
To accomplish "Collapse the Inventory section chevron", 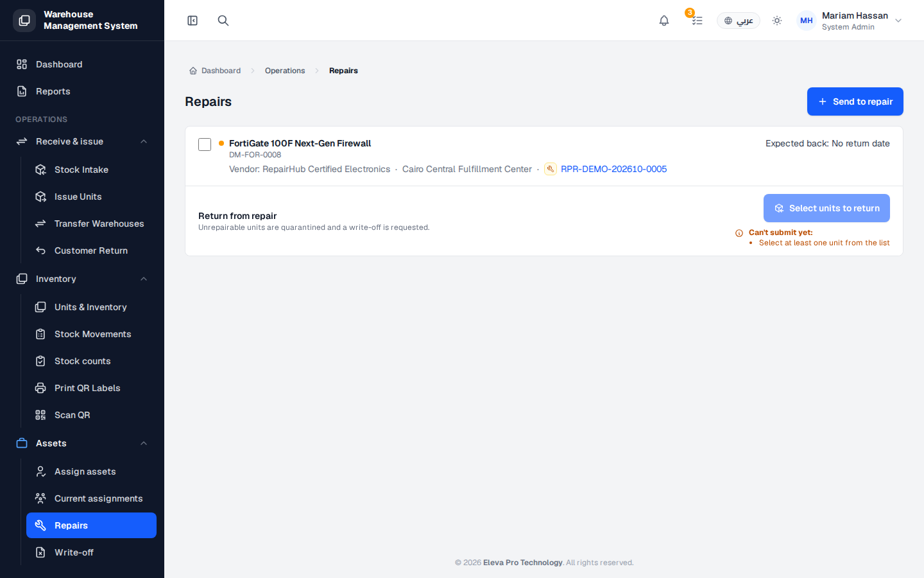I will [144, 279].
